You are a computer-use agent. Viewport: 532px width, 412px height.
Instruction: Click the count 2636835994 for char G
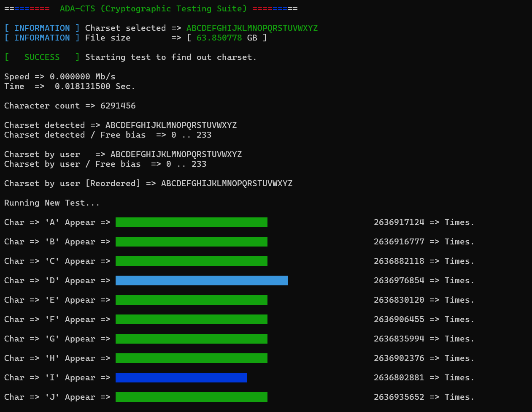[x=399, y=339]
